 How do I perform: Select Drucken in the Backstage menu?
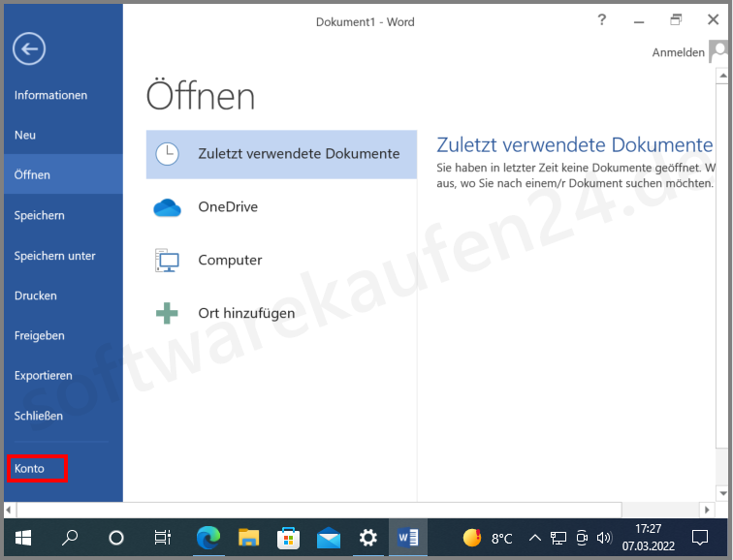(x=36, y=296)
